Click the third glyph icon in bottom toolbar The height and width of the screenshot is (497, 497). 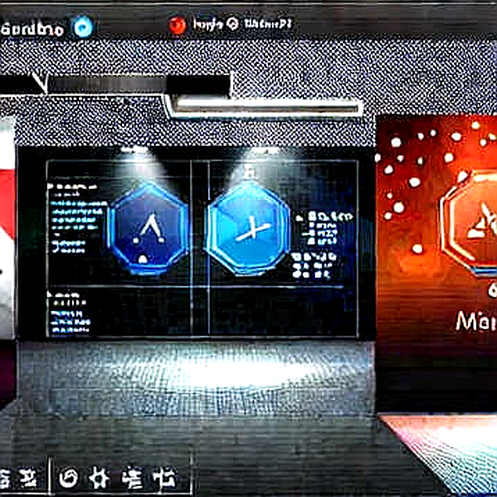pyautogui.click(x=132, y=478)
